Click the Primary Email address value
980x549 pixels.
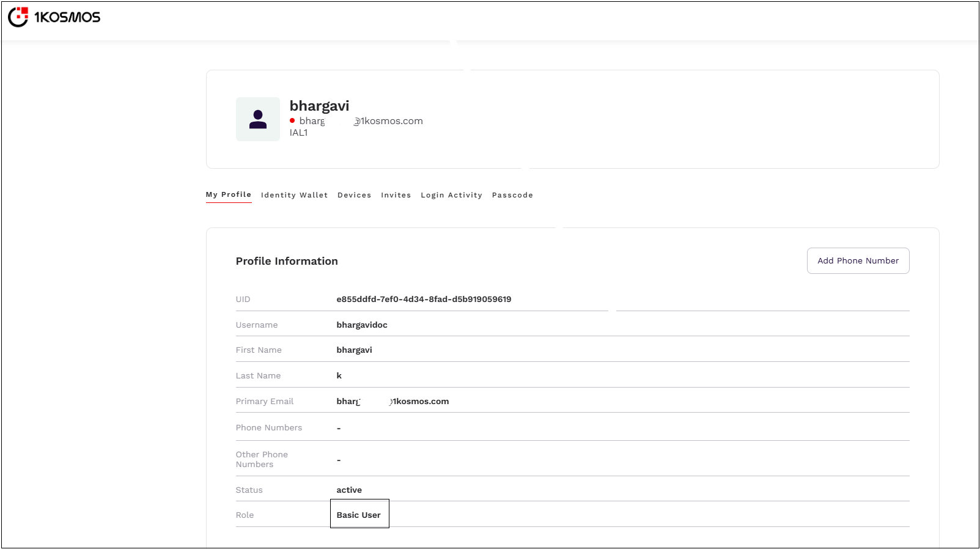tap(392, 402)
